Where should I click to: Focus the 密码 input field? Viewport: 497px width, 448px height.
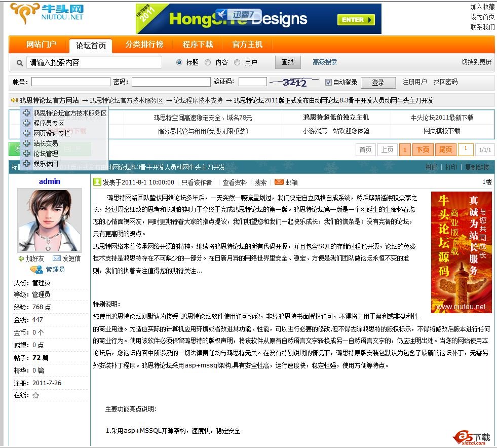click(171, 82)
